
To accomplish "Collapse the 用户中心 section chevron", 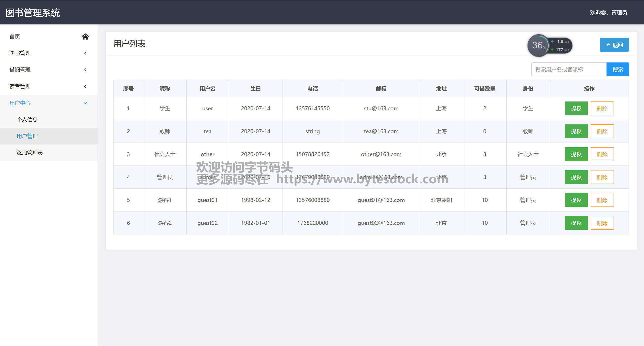I will (85, 103).
